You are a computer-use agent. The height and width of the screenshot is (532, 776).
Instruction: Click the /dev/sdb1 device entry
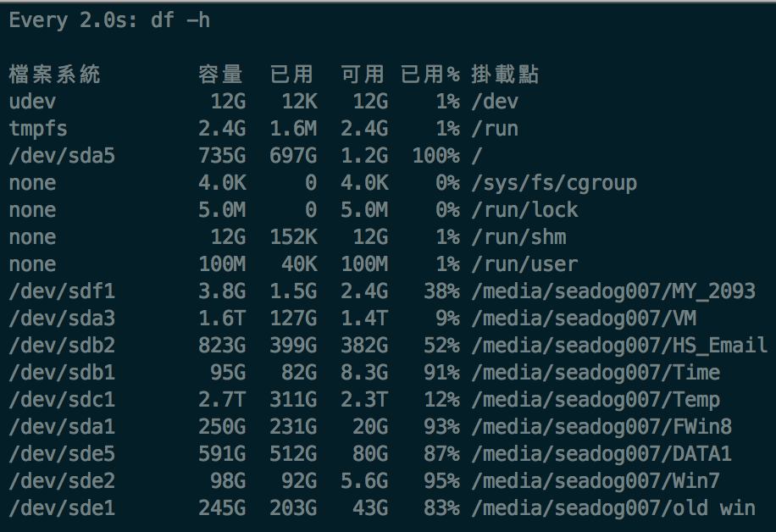tap(61, 373)
